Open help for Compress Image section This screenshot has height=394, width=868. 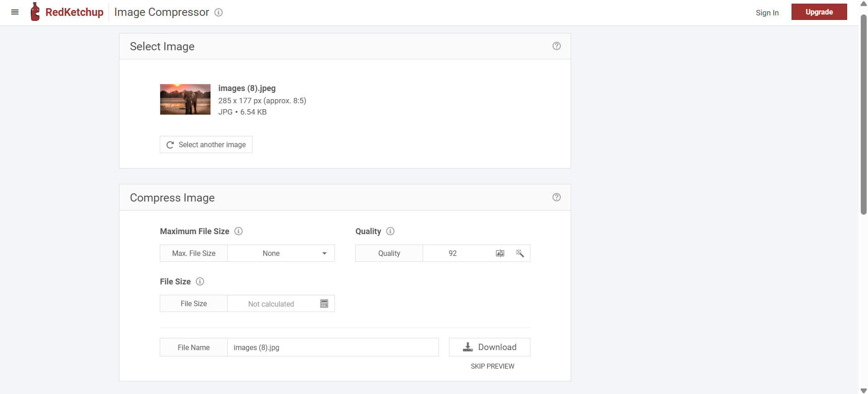556,197
